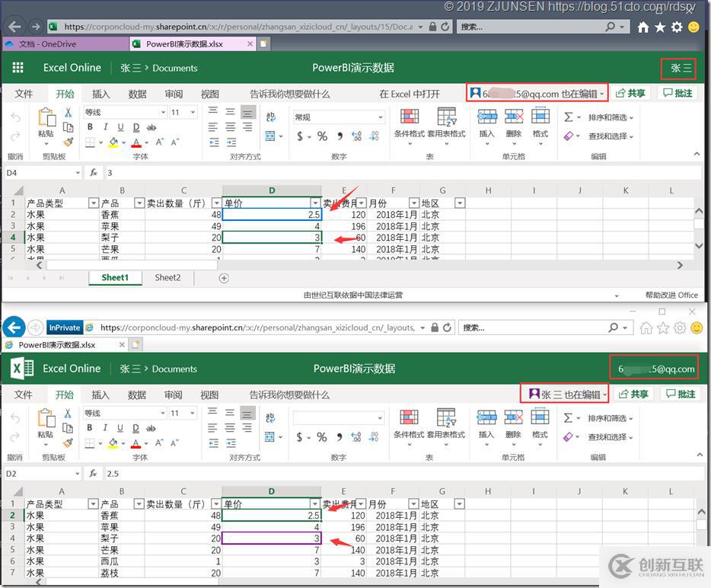Open 单价 filter dropdown in top window

[x=315, y=203]
